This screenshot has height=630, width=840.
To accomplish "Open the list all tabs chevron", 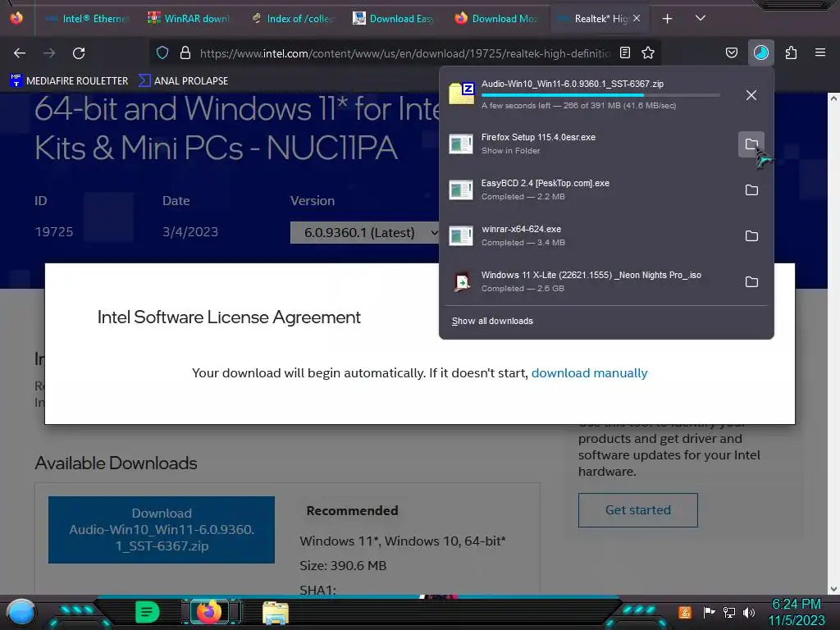I will pos(701,18).
